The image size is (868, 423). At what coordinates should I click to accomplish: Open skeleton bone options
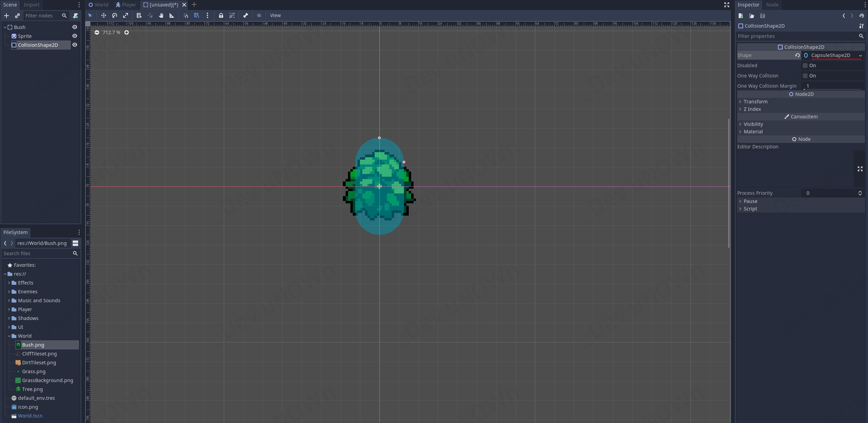(246, 15)
